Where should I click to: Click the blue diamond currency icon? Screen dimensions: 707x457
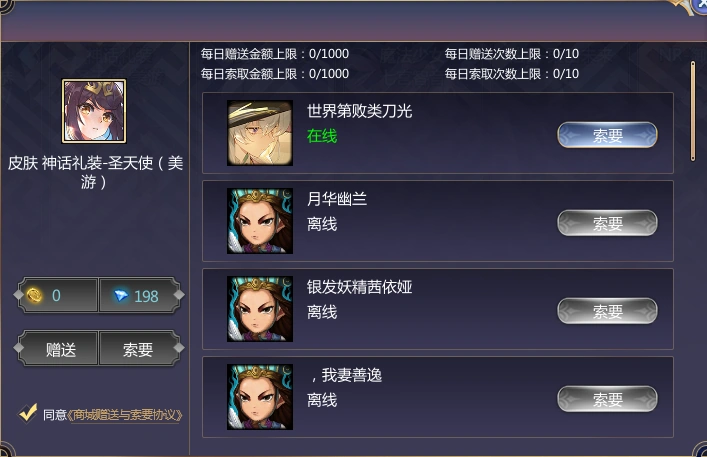pos(121,296)
